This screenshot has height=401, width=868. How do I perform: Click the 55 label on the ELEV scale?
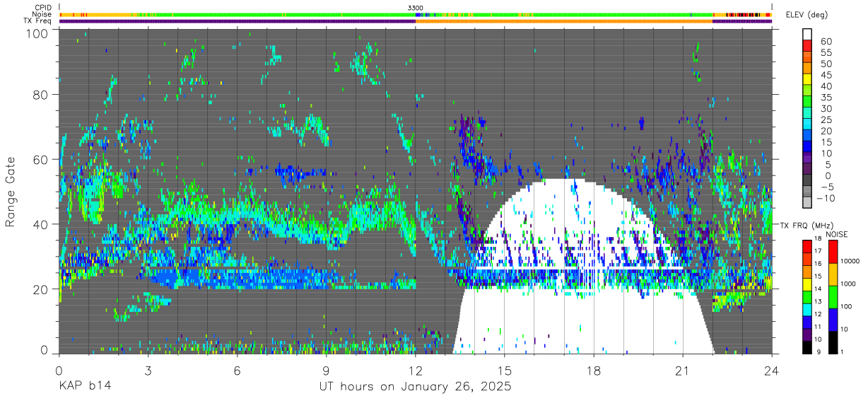coord(826,52)
